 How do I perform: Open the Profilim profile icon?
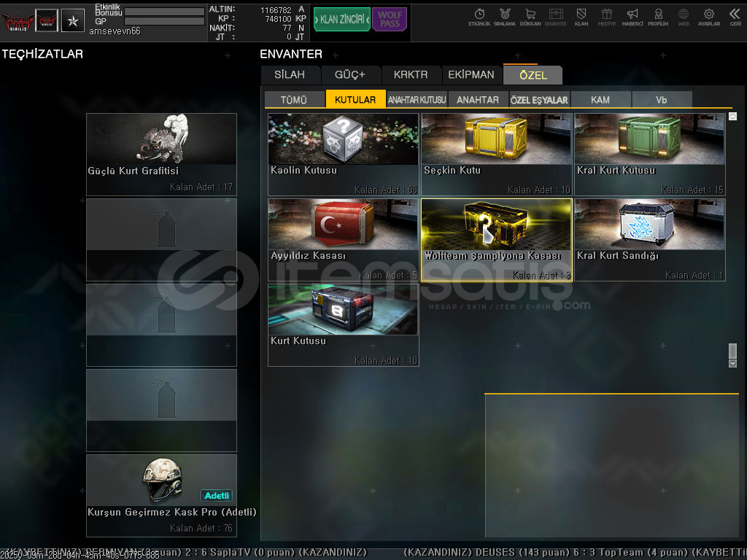click(x=658, y=17)
